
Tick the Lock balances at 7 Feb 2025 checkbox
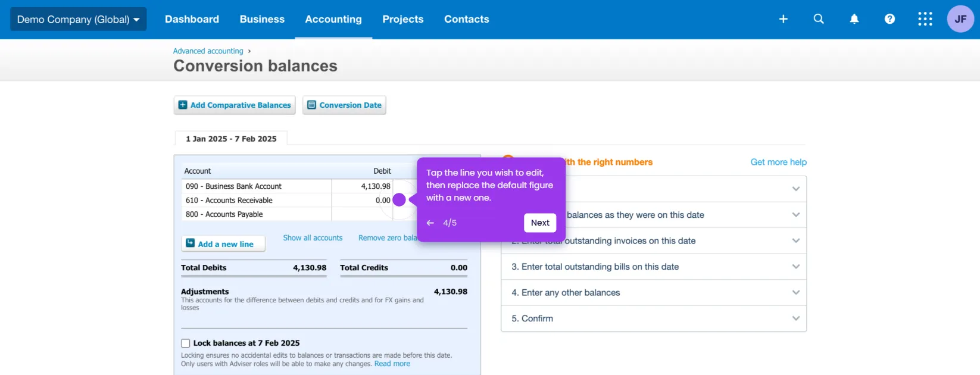pos(186,343)
